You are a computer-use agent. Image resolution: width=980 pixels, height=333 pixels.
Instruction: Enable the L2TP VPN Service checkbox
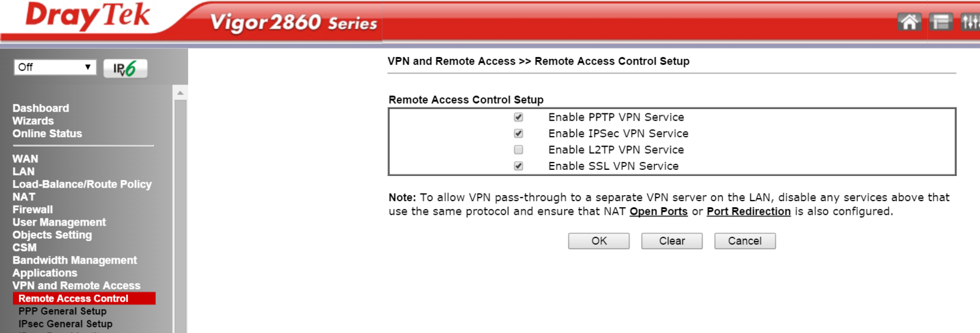tap(519, 150)
